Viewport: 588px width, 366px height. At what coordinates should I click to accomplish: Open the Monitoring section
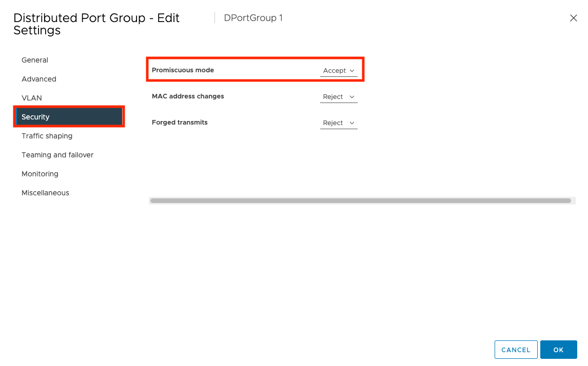[40, 174]
